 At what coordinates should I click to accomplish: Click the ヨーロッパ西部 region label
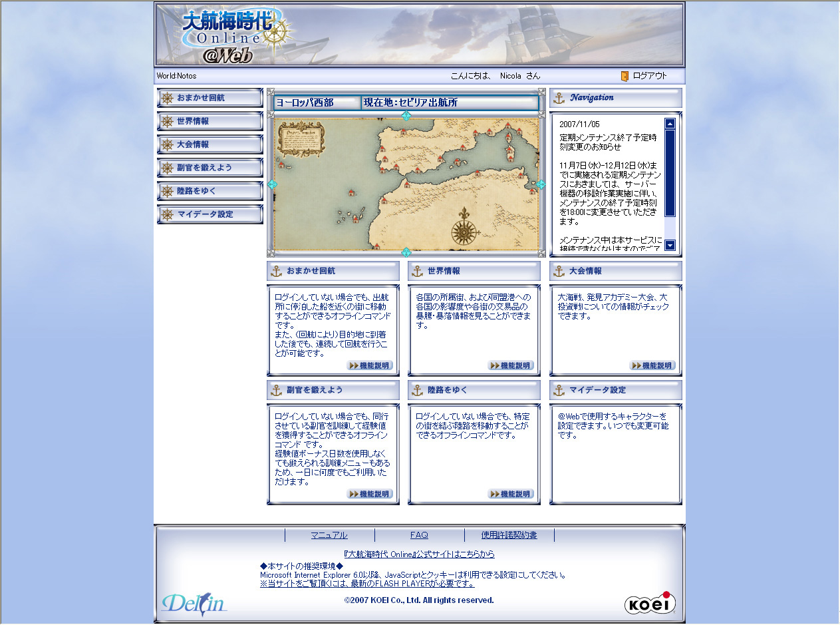pos(305,103)
